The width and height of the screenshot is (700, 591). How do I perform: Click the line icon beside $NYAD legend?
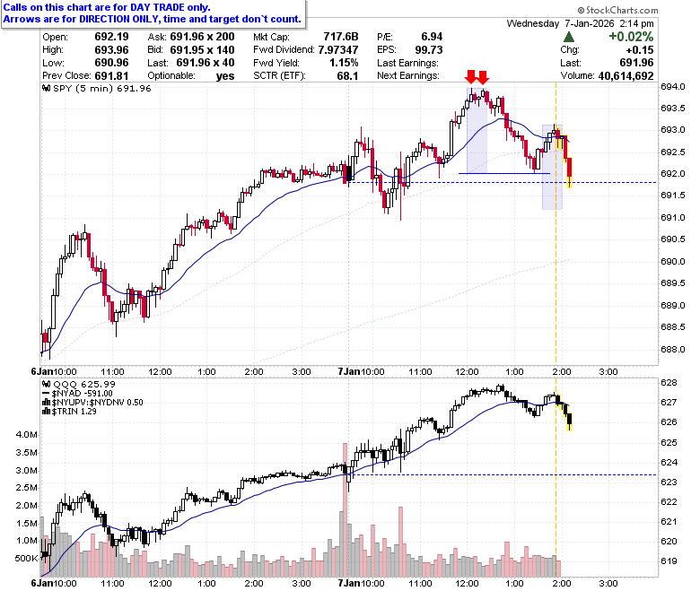[46, 394]
